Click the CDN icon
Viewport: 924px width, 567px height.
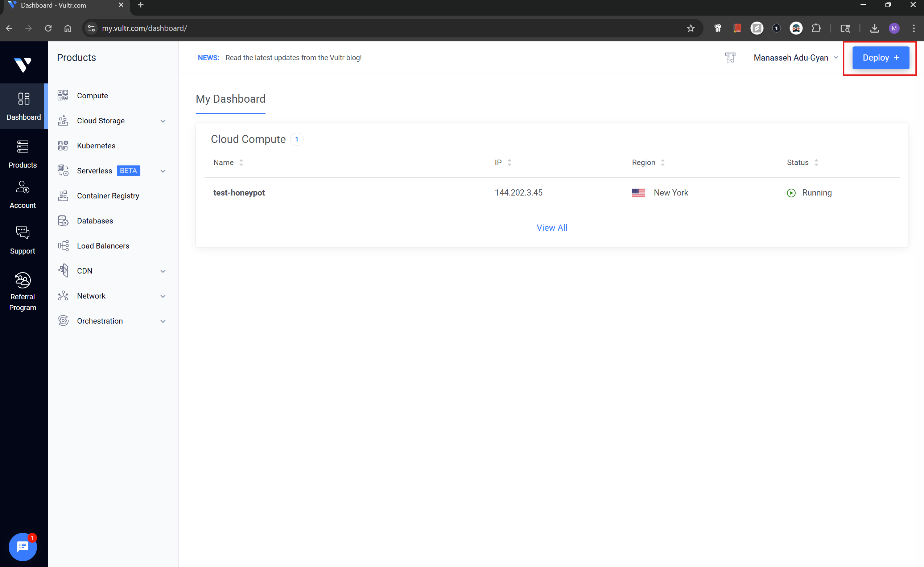63,271
